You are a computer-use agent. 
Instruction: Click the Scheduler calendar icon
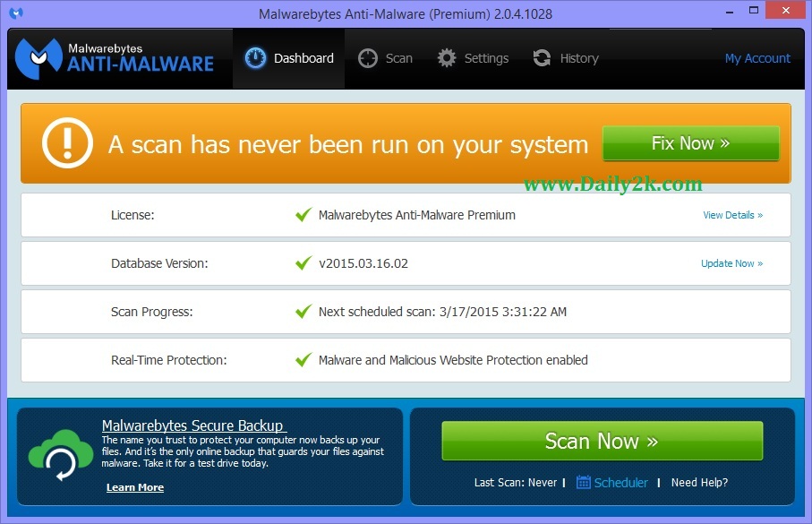pos(583,482)
